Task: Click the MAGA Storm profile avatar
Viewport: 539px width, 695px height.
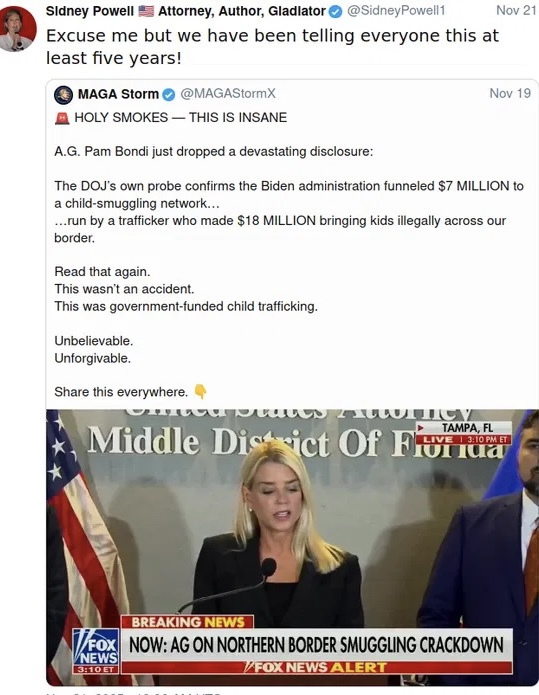Action: (63, 94)
